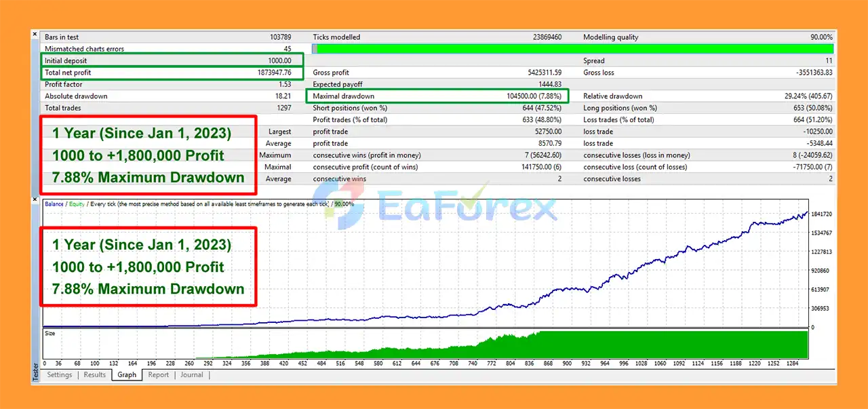The image size is (868, 409).
Task: Select the Maximal drawdown result row
Action: click(437, 96)
